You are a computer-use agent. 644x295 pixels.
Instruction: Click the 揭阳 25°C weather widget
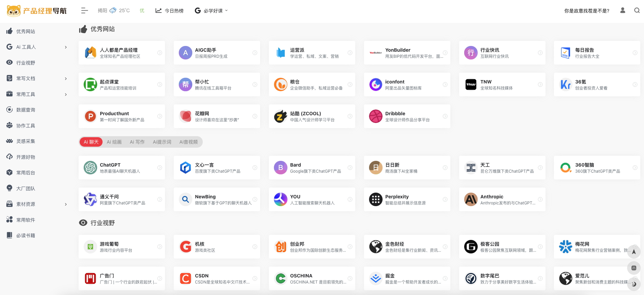click(114, 10)
